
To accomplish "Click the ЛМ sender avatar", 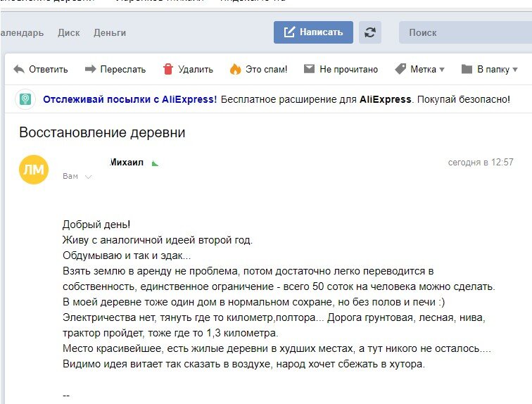I will (34, 170).
